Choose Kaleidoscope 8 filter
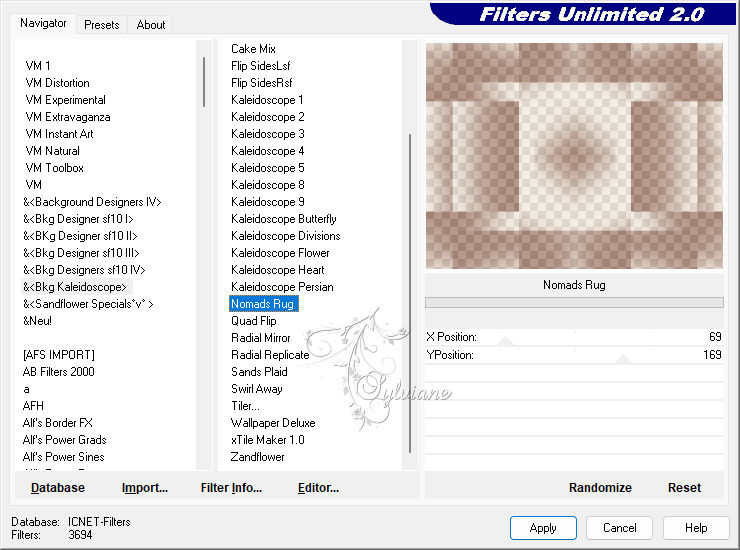Image resolution: width=740 pixels, height=550 pixels. (268, 185)
